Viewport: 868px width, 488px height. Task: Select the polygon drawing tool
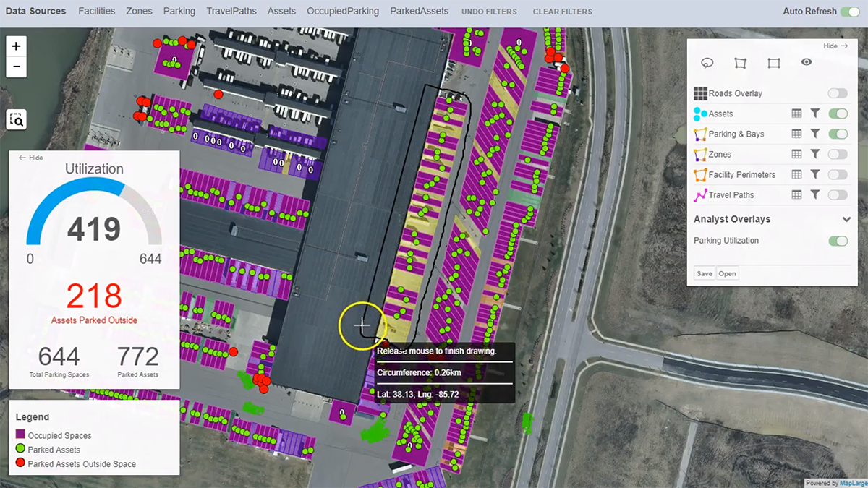click(740, 63)
